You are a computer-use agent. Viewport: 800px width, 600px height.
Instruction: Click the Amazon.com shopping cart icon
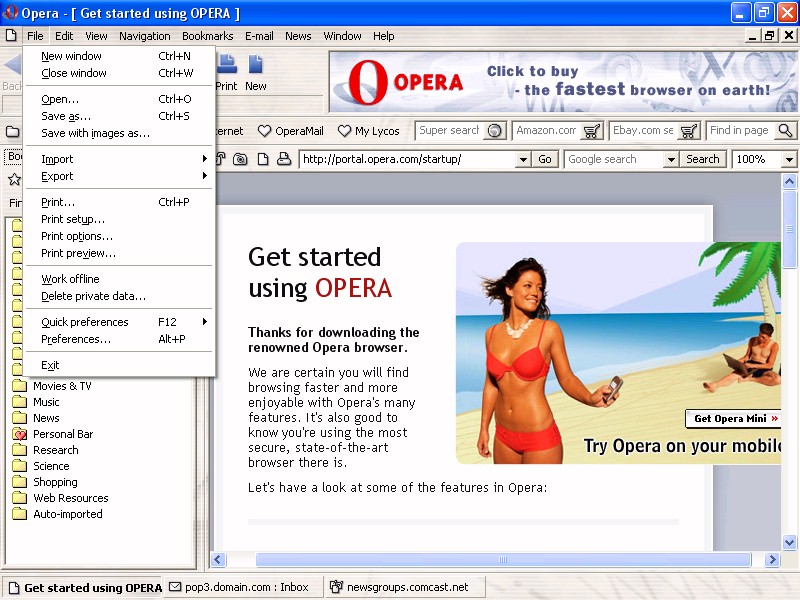pyautogui.click(x=592, y=131)
